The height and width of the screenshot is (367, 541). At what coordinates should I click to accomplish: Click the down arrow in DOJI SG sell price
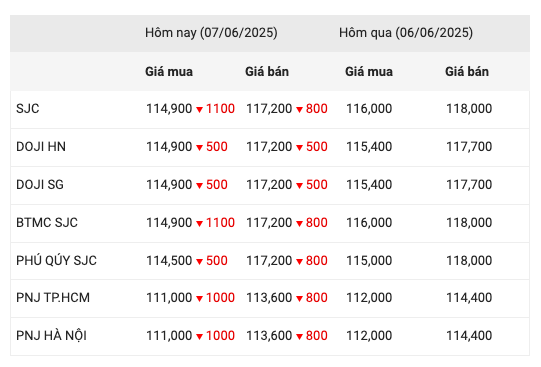(299, 186)
